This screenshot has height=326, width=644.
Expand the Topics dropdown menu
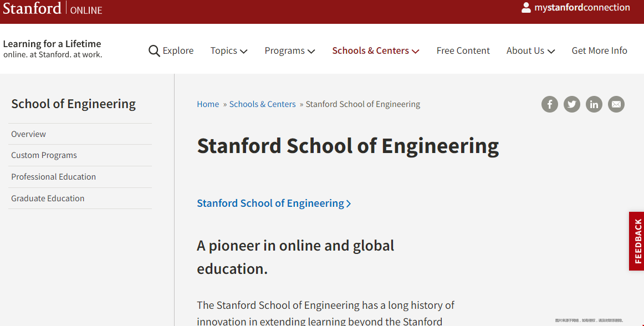[x=229, y=50]
